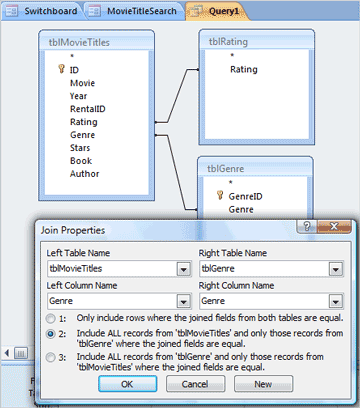The height and width of the screenshot is (408, 360).
Task: Open the Right Column Name dropdown arrow
Action: [x=336, y=301]
